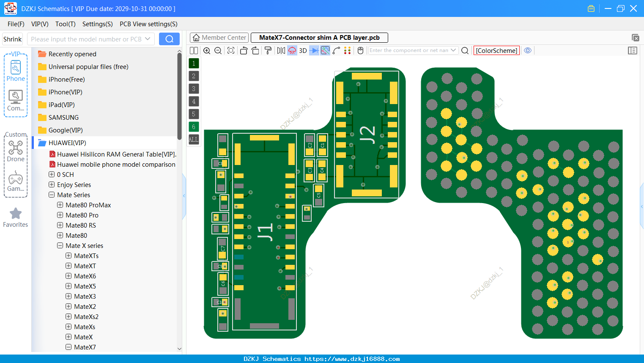
Task: Rotate the board clockwise
Action: tap(255, 50)
